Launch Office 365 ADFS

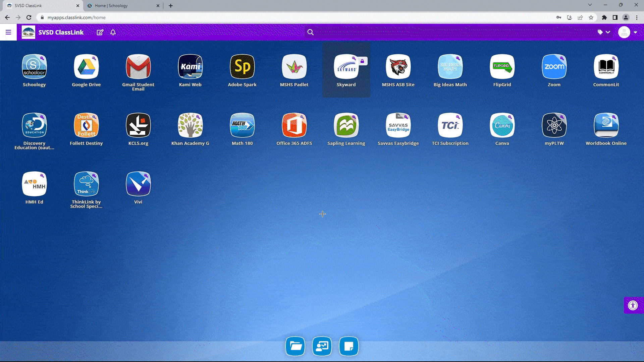pyautogui.click(x=294, y=125)
